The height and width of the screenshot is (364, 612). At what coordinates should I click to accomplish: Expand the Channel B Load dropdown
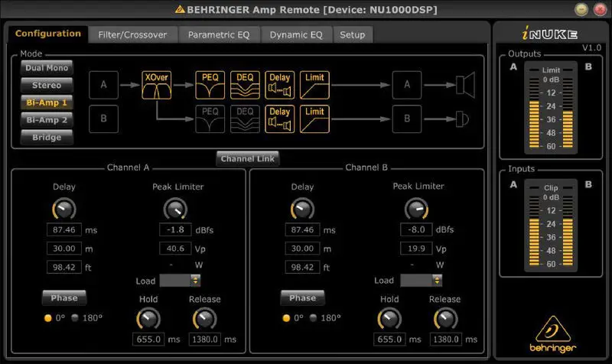point(415,281)
